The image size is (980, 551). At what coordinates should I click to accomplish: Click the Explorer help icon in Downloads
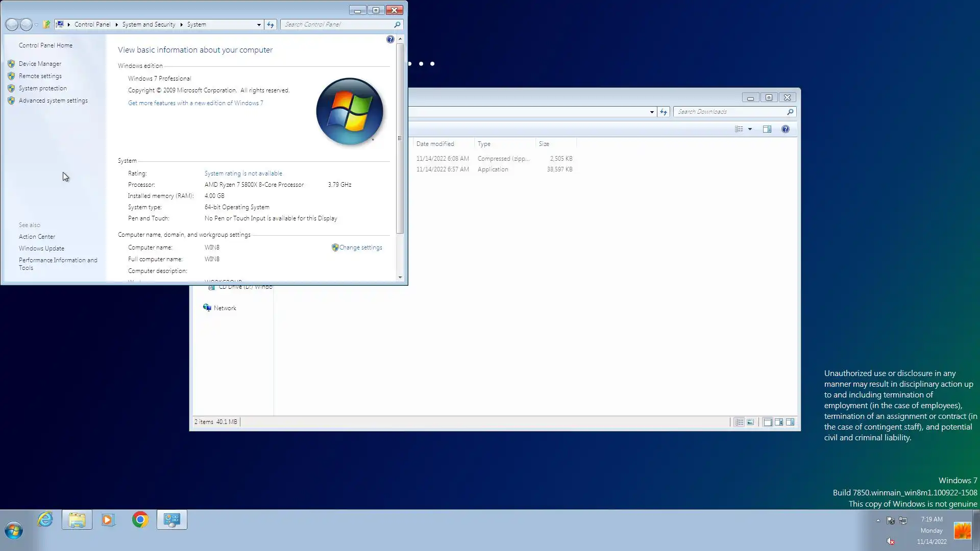point(785,129)
